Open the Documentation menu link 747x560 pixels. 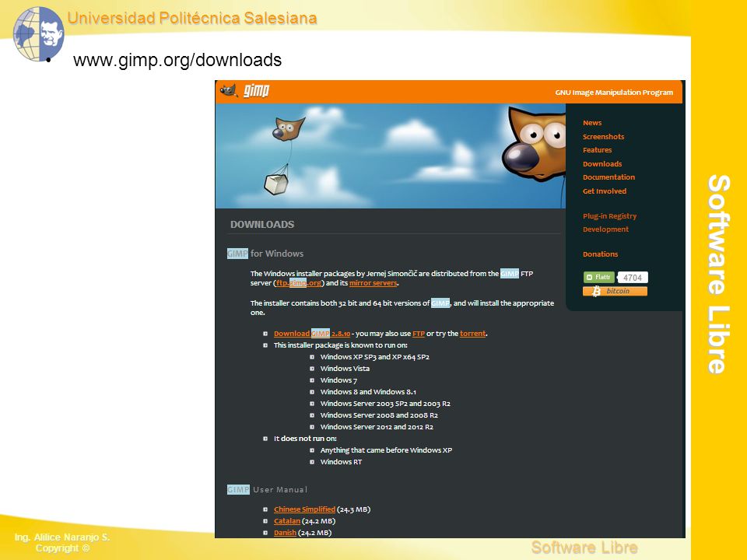tap(608, 177)
